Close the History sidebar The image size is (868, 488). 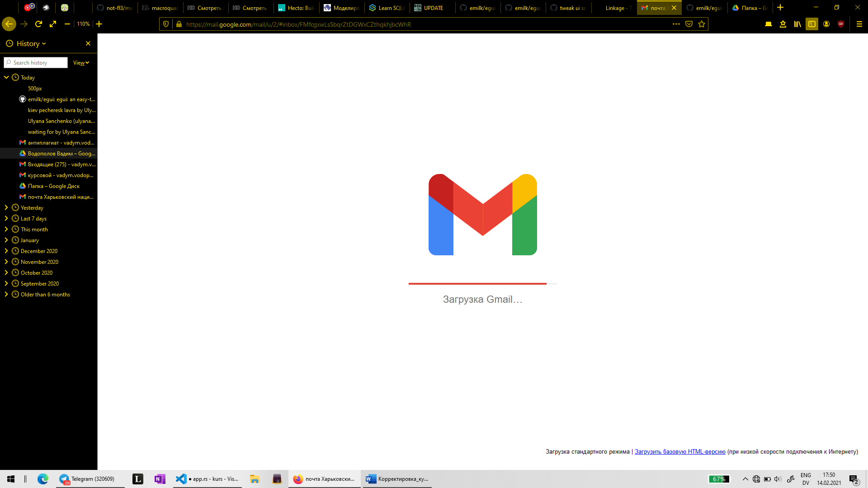pyautogui.click(x=88, y=43)
